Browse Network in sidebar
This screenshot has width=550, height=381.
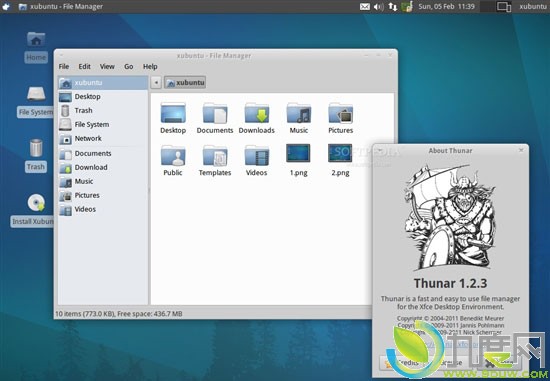[x=103, y=139]
